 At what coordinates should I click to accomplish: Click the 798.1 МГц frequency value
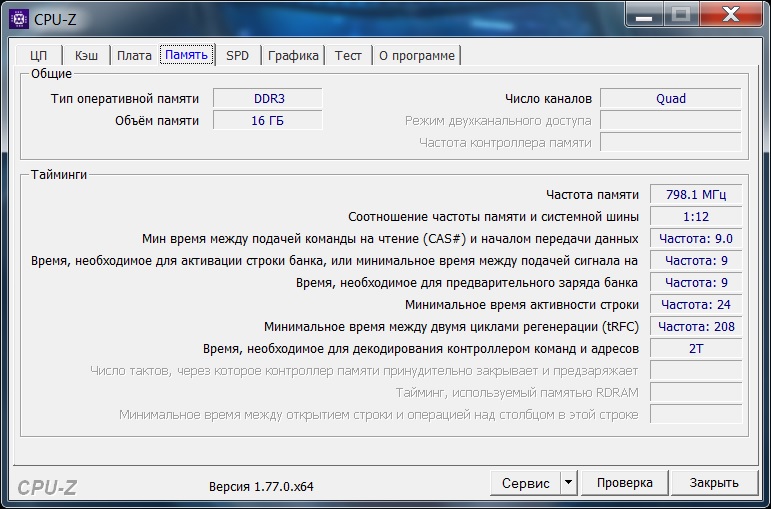(696, 194)
